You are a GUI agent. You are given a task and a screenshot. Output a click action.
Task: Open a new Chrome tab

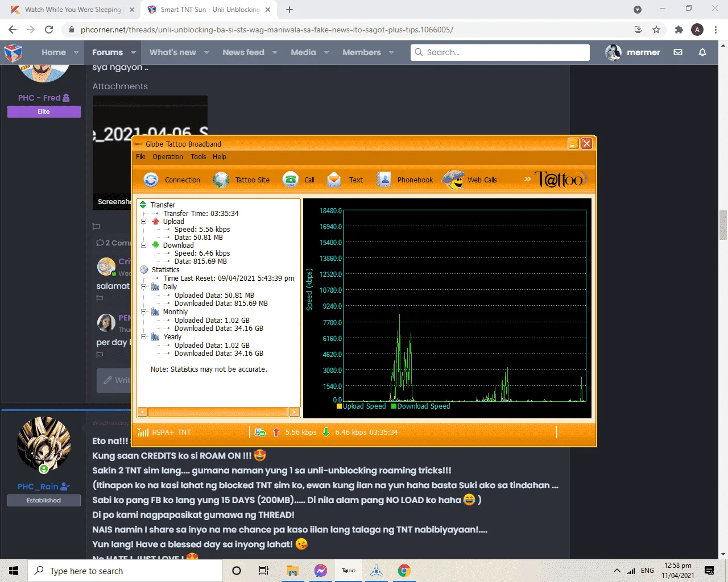pos(289,10)
